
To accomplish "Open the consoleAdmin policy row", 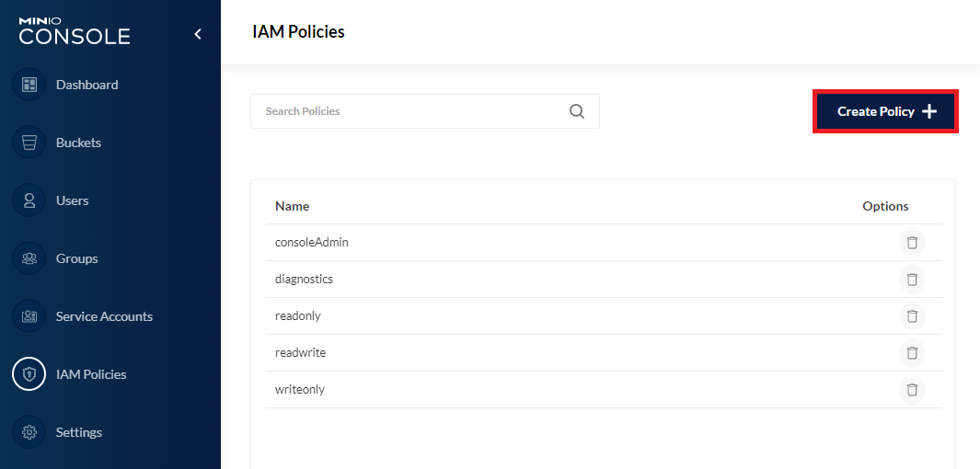I will tap(312, 243).
